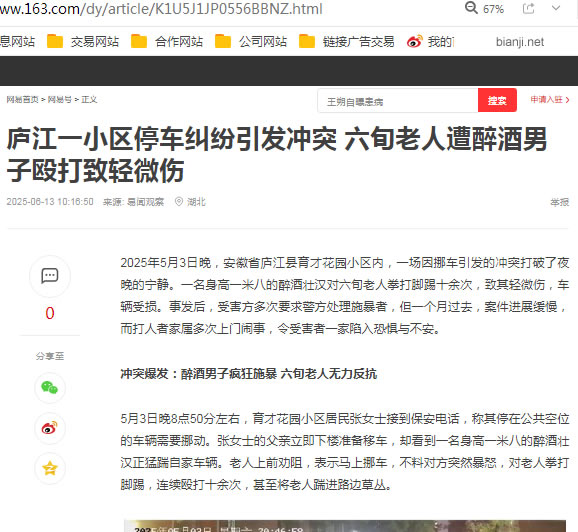This screenshot has width=578, height=532.
Task: Open the bianji.net bookmark
Action: tap(519, 42)
